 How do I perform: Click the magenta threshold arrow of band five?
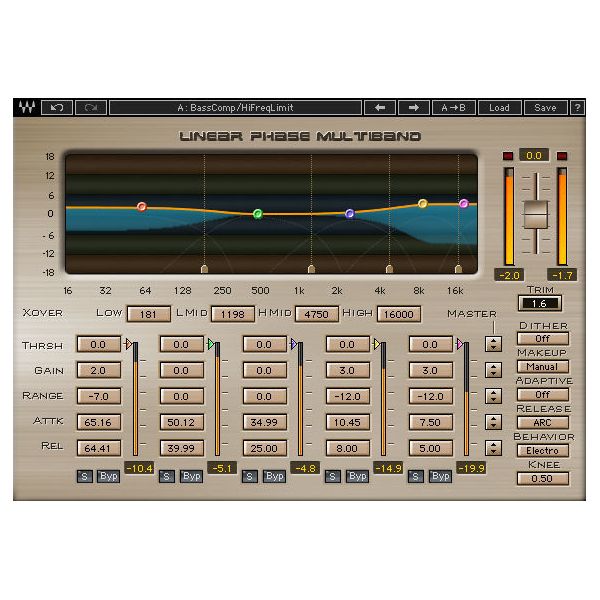coord(460,344)
